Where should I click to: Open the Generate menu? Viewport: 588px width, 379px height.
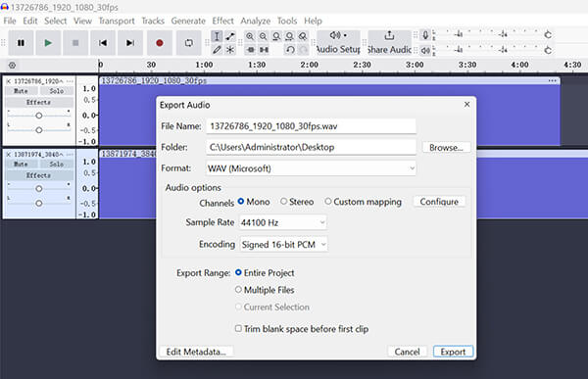(188, 21)
